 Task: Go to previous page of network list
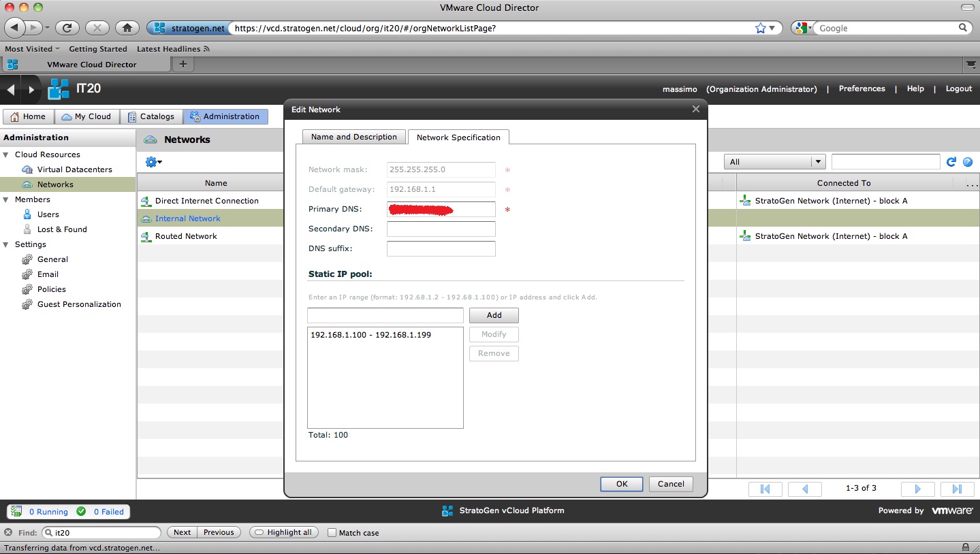pyautogui.click(x=805, y=489)
